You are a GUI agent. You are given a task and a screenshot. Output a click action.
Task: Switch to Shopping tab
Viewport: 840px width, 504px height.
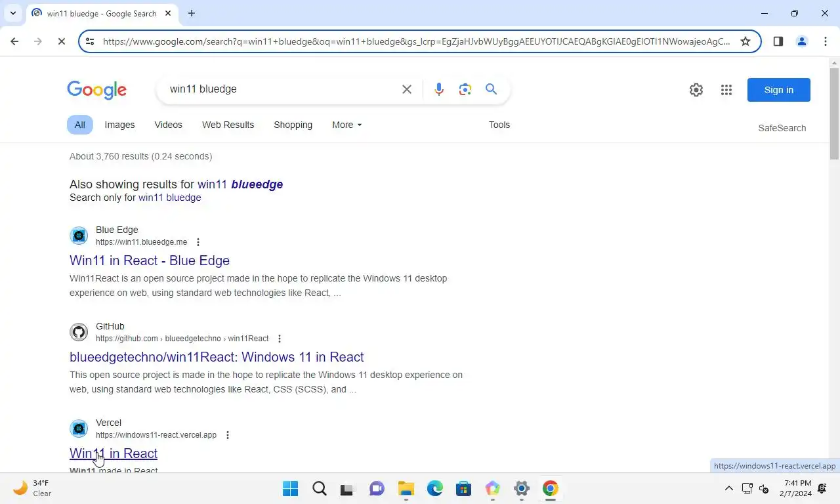tap(293, 125)
